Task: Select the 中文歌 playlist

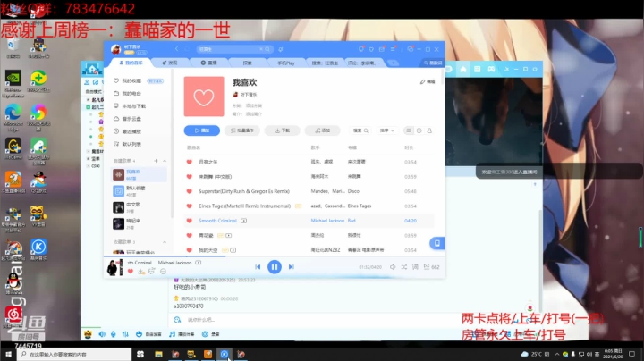Action: click(139, 207)
